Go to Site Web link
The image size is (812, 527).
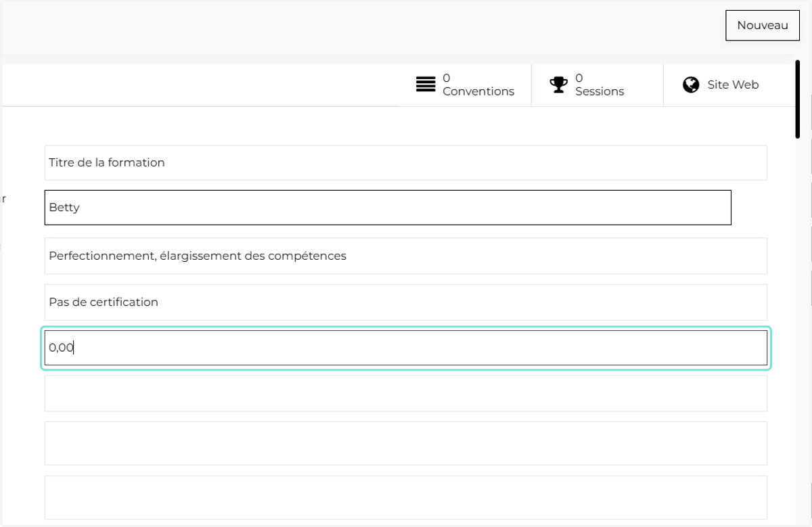point(729,85)
